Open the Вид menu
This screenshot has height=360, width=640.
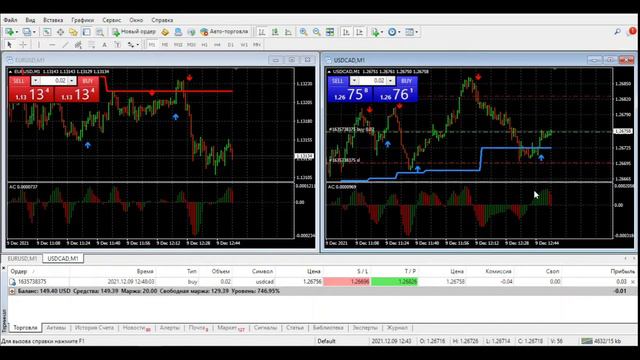30,20
